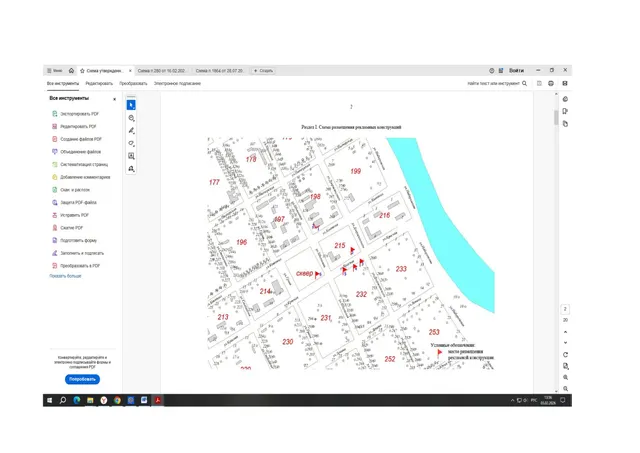Click the save icon in top toolbar
This screenshot has height=453, width=640.
[x=539, y=83]
